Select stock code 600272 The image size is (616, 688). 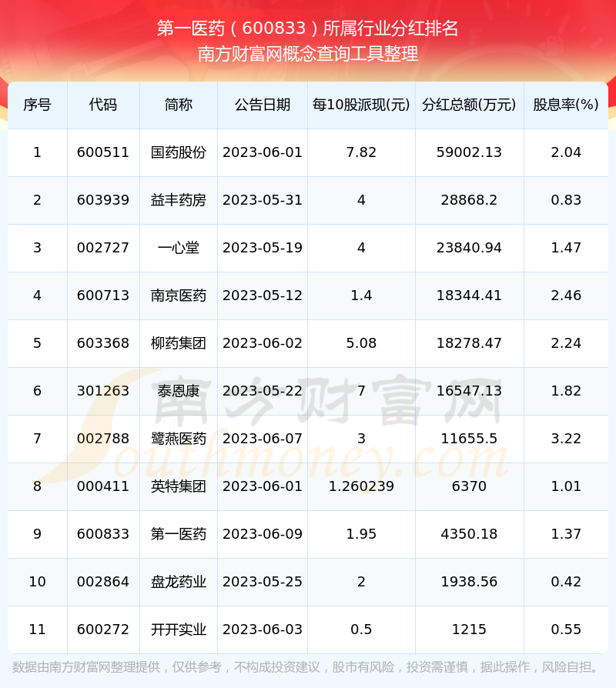point(103,630)
